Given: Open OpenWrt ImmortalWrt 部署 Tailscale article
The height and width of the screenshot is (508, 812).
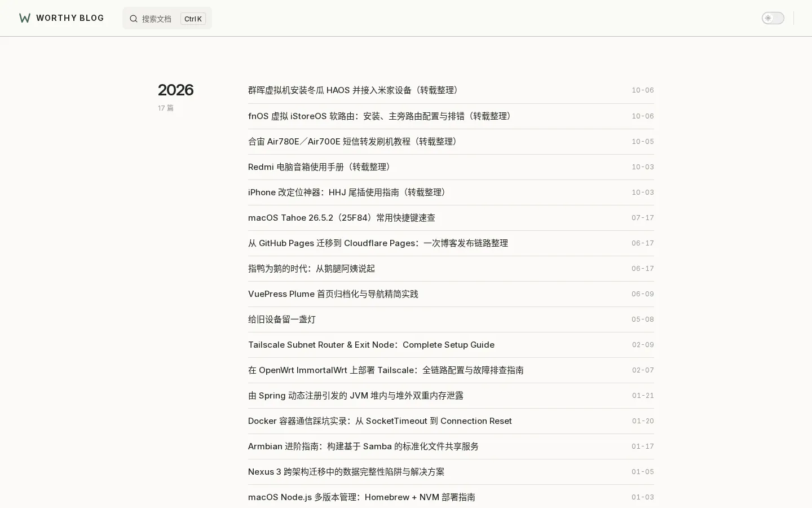Looking at the screenshot, I should pyautogui.click(x=386, y=370).
